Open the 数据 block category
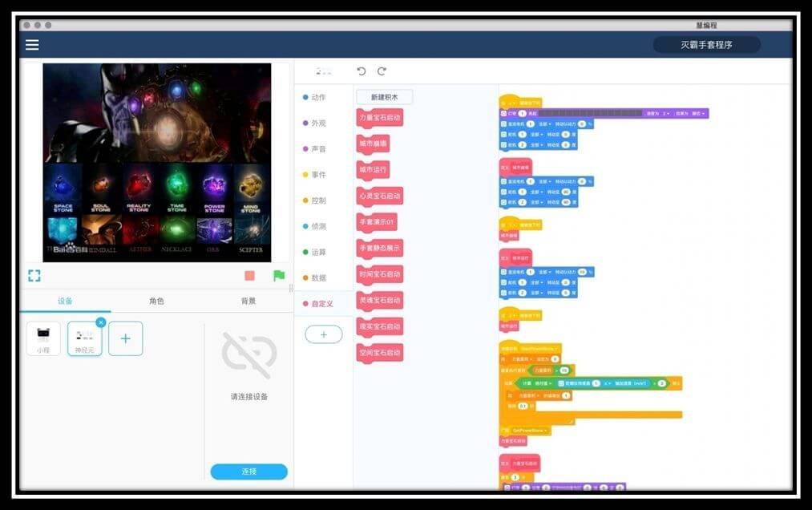The height and width of the screenshot is (510, 812). pos(314,277)
